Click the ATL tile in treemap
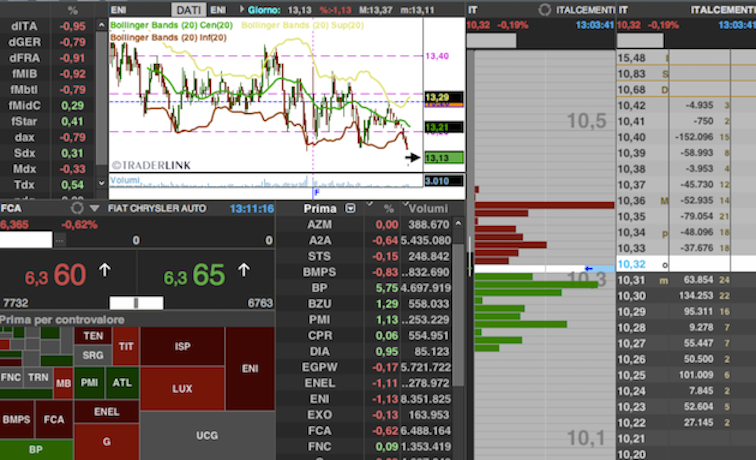 (x=122, y=383)
